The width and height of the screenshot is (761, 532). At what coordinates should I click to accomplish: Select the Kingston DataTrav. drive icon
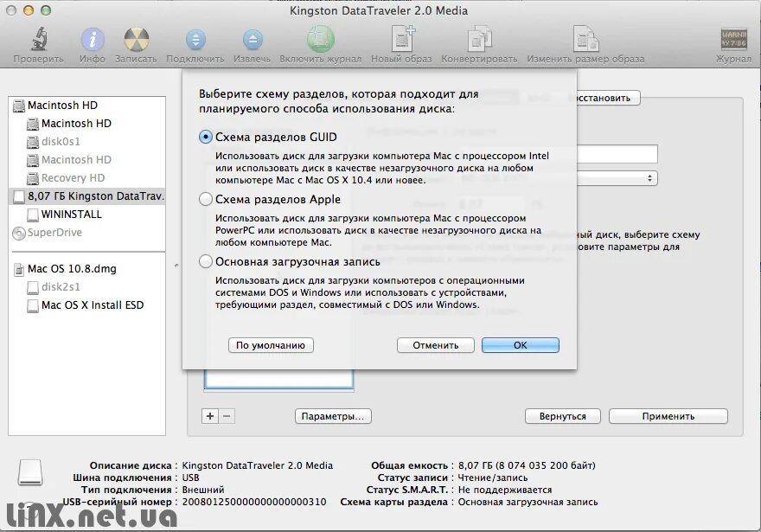[19, 196]
